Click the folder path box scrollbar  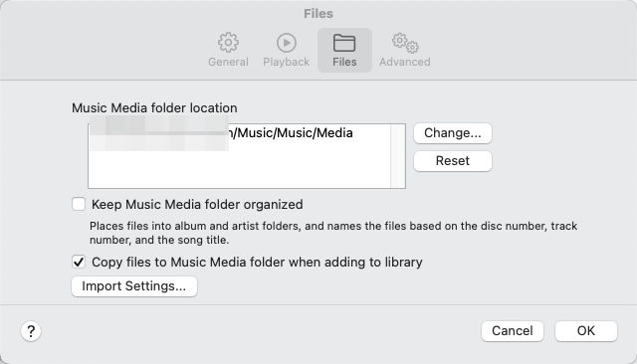coord(398,156)
